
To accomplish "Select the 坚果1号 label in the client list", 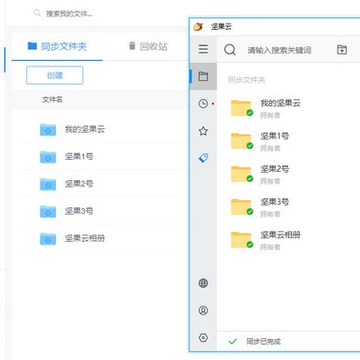I will click(x=275, y=136).
